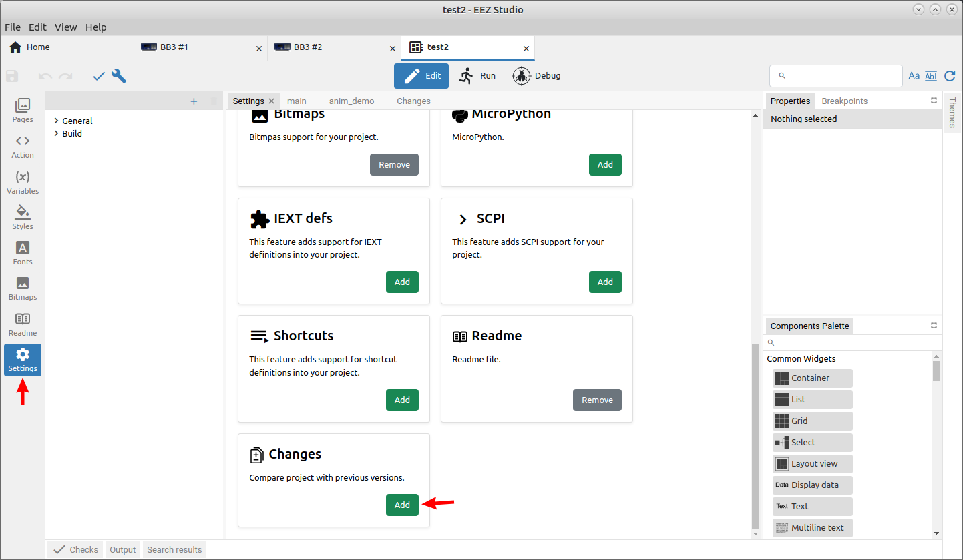Close the test2 project tab
Viewport: 963px width, 560px height.
(x=526, y=49)
